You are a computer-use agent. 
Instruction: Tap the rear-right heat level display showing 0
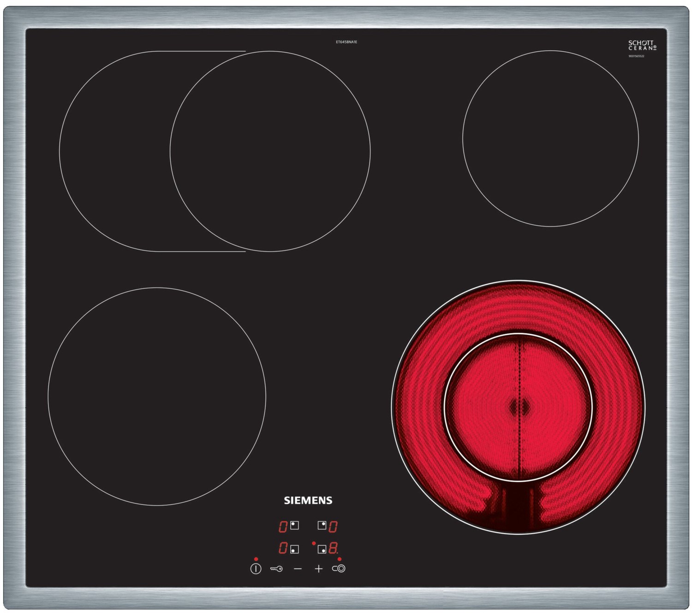(333, 526)
